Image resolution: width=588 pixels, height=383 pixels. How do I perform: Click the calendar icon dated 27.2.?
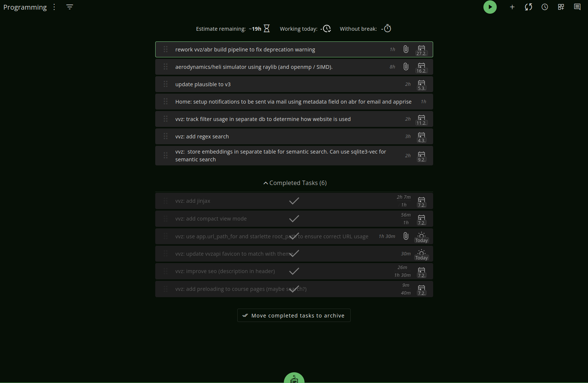pyautogui.click(x=421, y=50)
